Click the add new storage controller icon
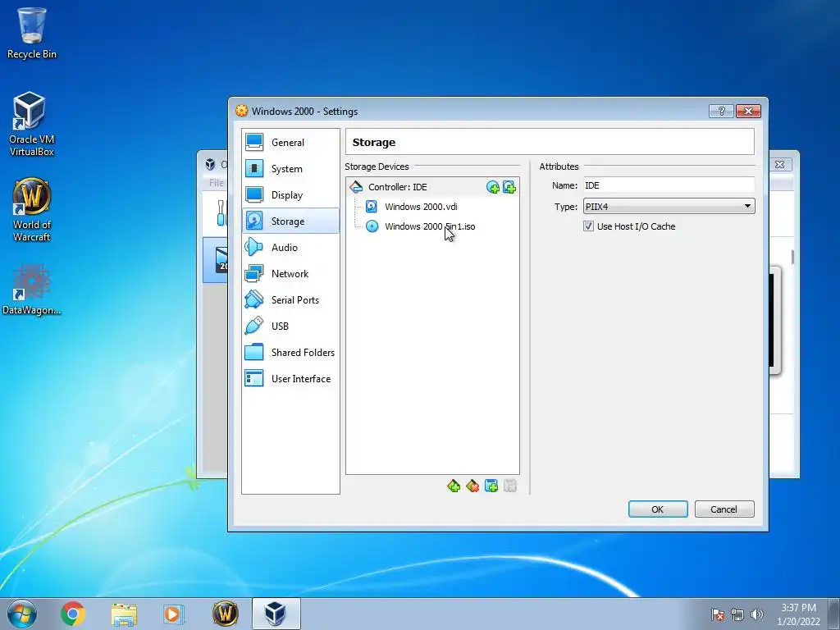This screenshot has height=630, width=840. tap(453, 486)
